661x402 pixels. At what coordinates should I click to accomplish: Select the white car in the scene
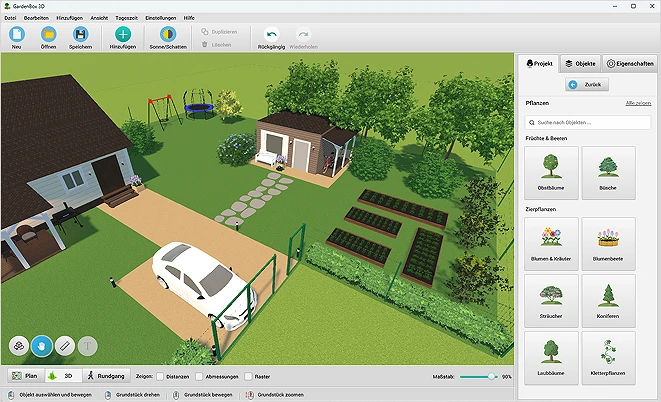click(204, 284)
